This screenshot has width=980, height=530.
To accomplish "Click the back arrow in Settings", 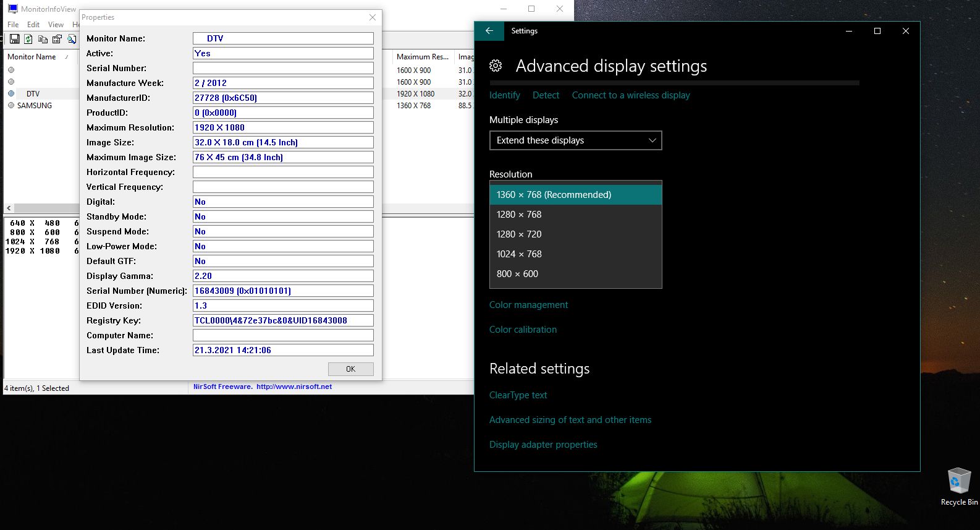I will (489, 31).
